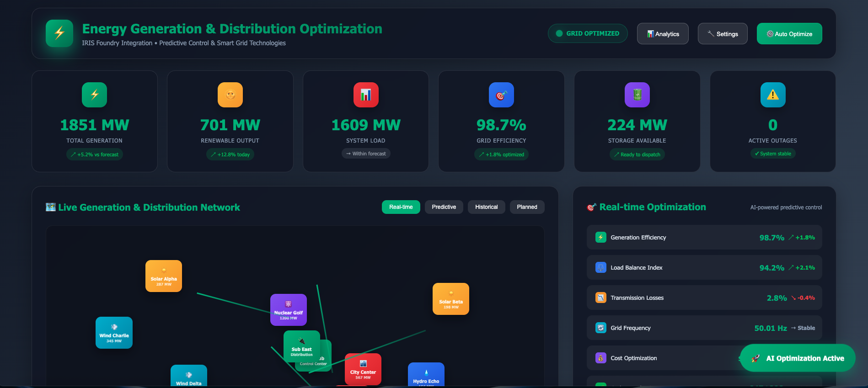Click the sun Renewable Output icon
The width and height of the screenshot is (868, 388).
230,95
